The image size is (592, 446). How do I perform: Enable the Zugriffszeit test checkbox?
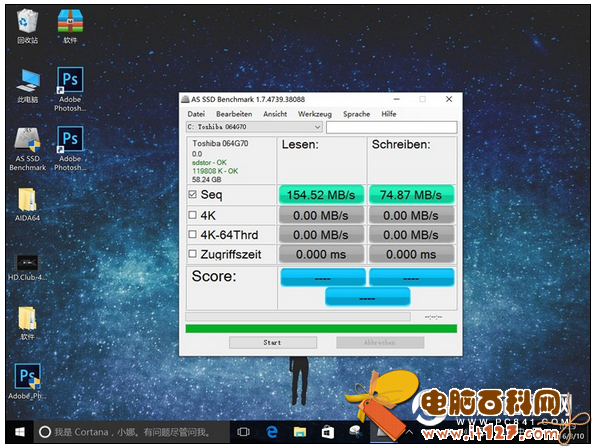tap(193, 254)
